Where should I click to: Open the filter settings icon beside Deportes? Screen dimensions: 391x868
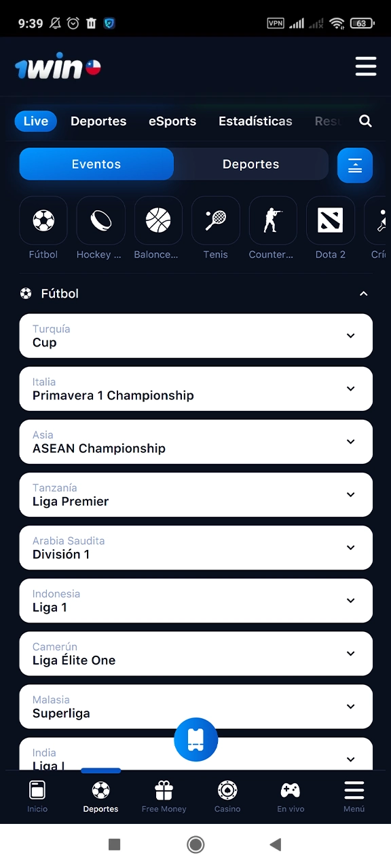tap(355, 165)
